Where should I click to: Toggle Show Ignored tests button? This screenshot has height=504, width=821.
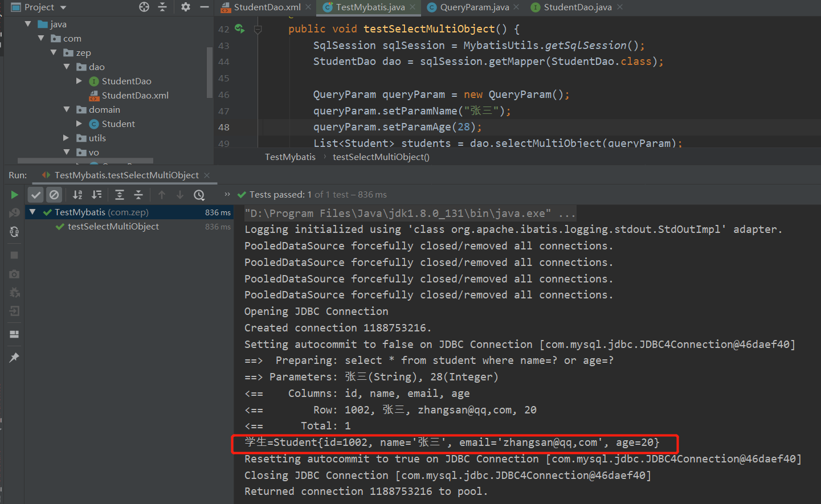[54, 195]
